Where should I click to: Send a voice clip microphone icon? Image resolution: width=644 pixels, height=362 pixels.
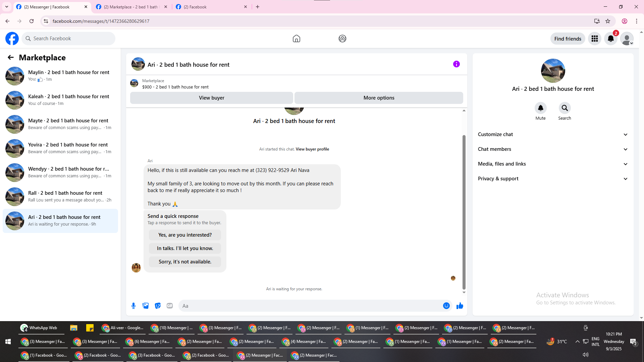pos(133,306)
